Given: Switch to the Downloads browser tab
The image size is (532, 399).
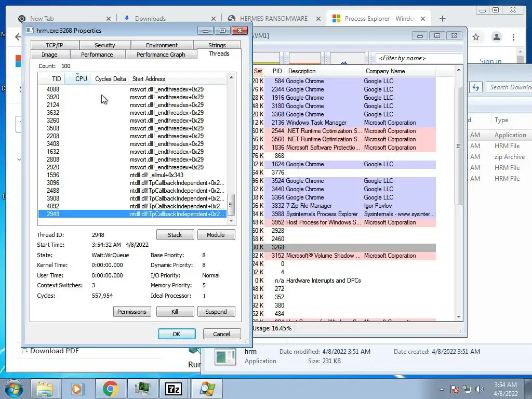Looking at the screenshot, I should (150, 19).
